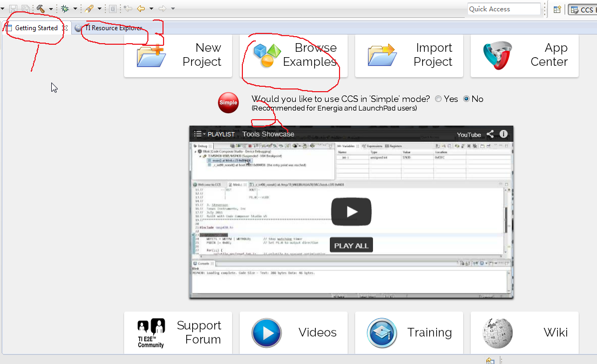Open the New Project tile
The image size is (597, 364).
pos(178,56)
